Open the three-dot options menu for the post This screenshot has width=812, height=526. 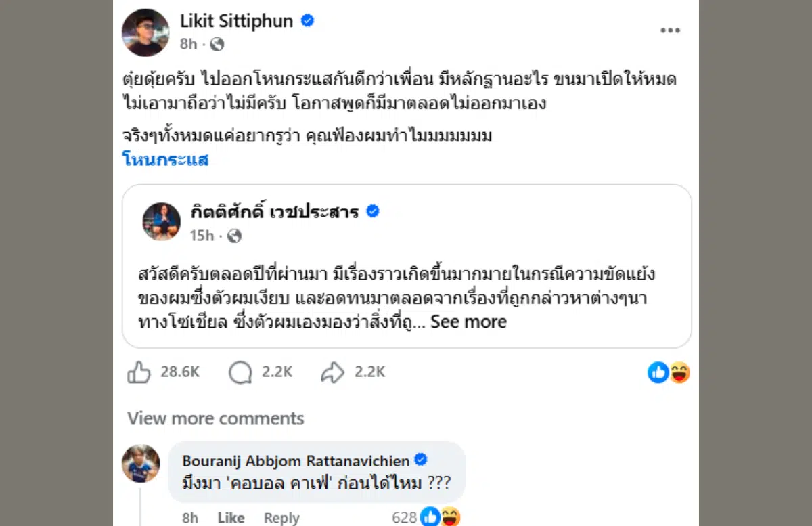(x=671, y=30)
